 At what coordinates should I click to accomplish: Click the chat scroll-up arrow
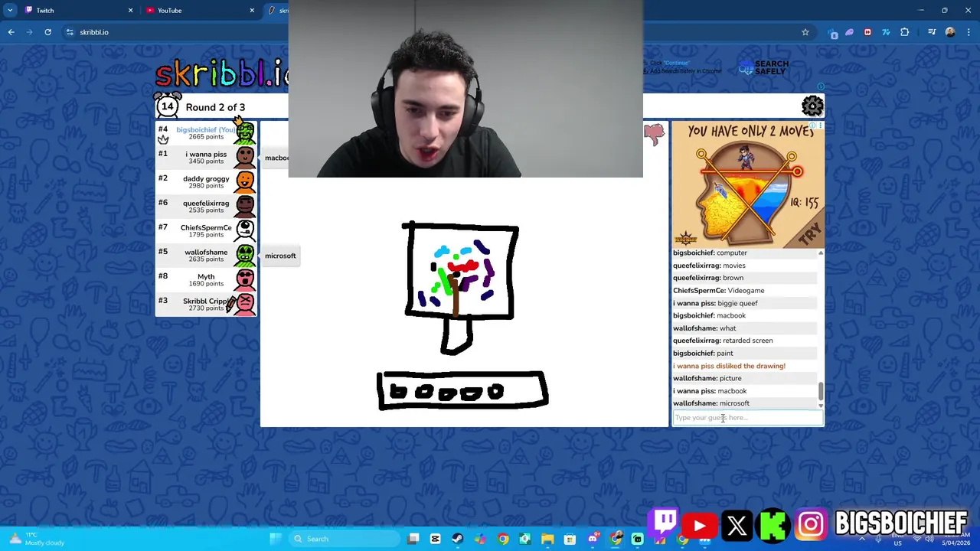[821, 253]
